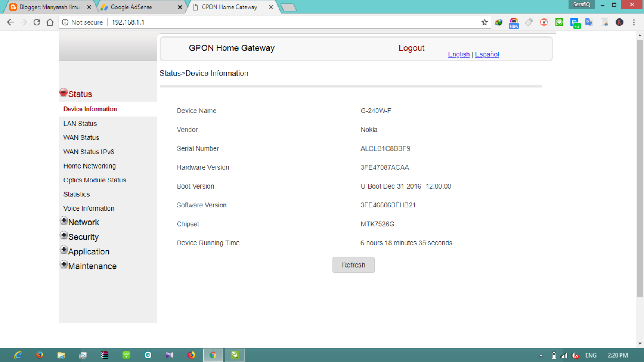The height and width of the screenshot is (362, 644).
Task: Open the orange Firefox icon in taskbar
Action: [191, 355]
